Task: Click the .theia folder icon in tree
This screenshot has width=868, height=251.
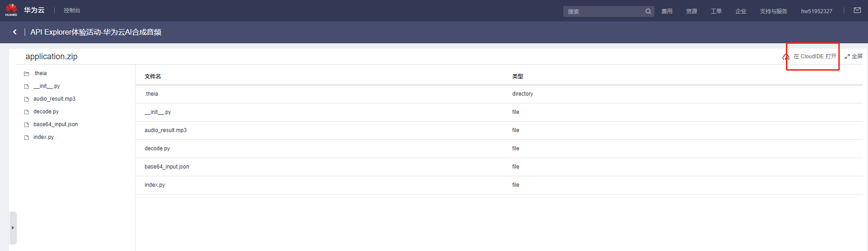Action: point(26,74)
